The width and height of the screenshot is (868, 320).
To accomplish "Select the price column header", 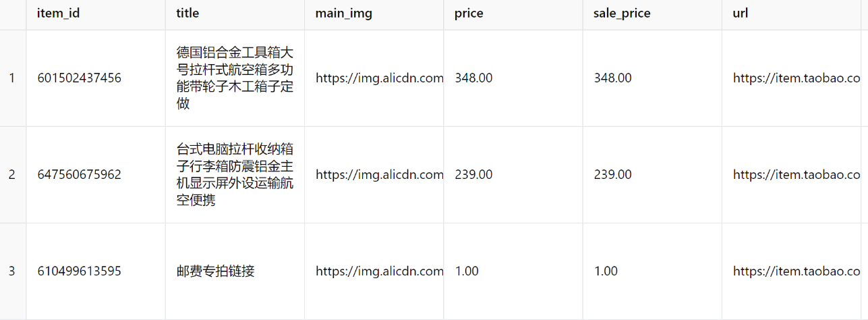I will [469, 14].
